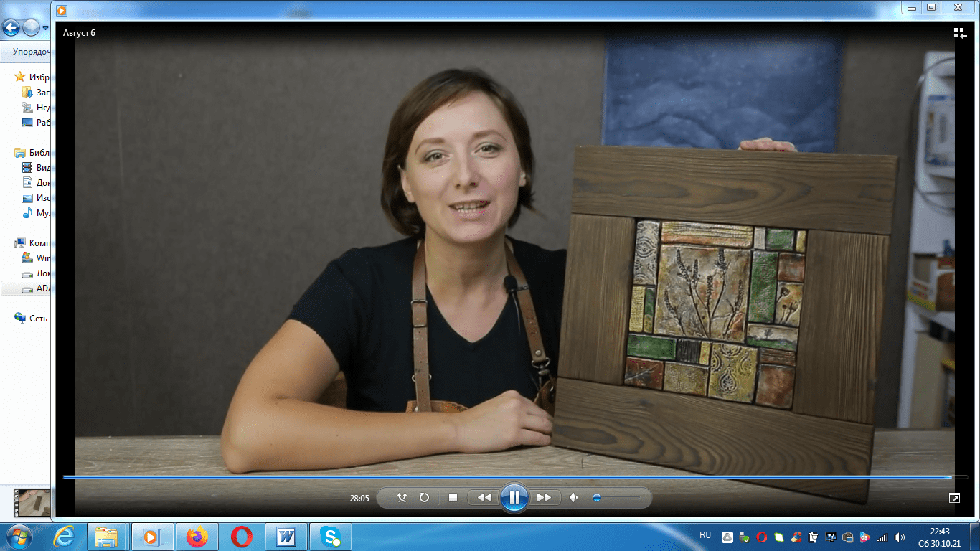980x551 pixels.
Task: Open the recent pages dropdown arrow in Explorer
Action: click(46, 28)
